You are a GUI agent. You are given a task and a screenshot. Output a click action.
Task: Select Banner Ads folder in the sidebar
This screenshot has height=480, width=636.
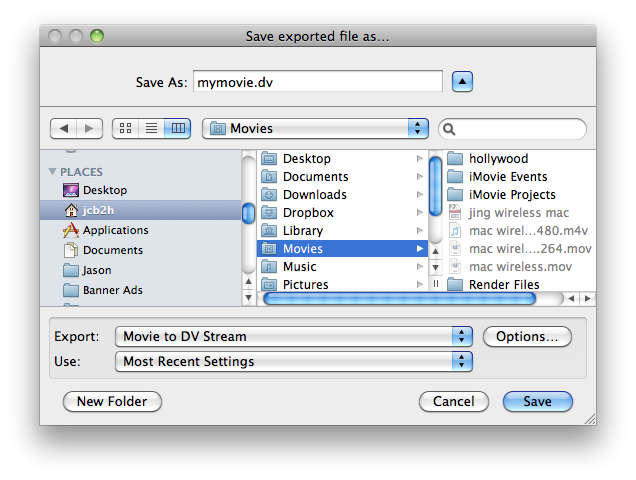[x=140, y=290]
